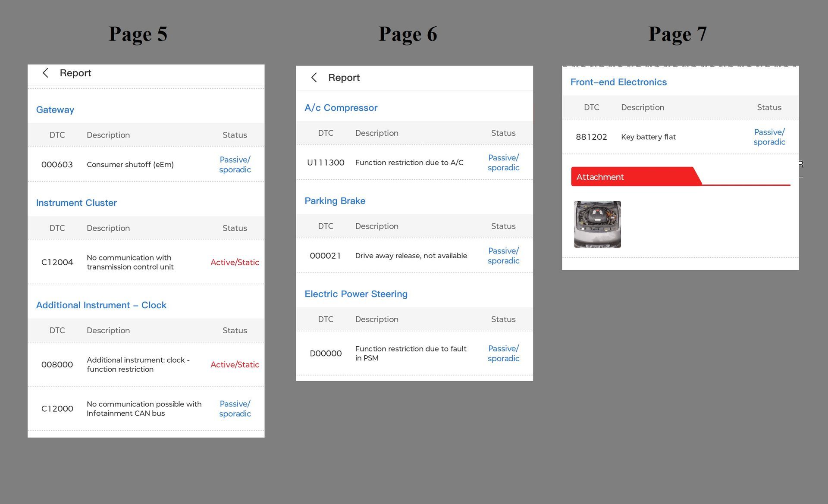Open the engine bay attachment thumbnail

click(597, 224)
